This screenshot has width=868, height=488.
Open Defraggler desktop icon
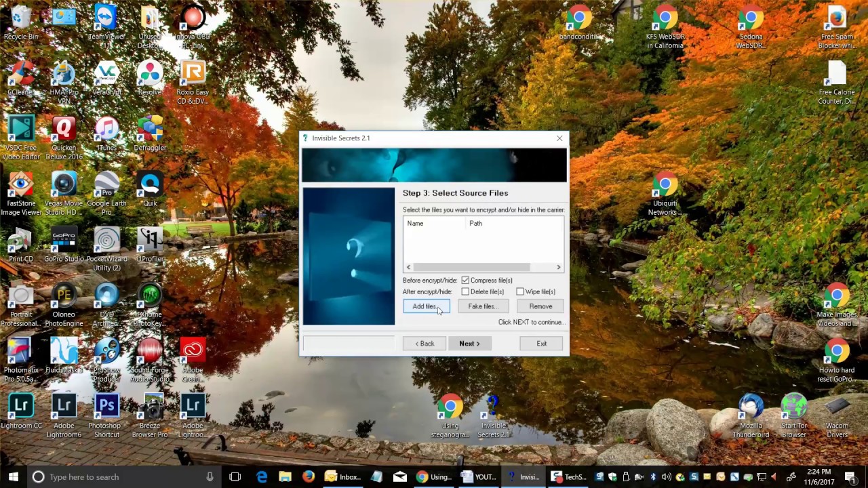coord(150,134)
